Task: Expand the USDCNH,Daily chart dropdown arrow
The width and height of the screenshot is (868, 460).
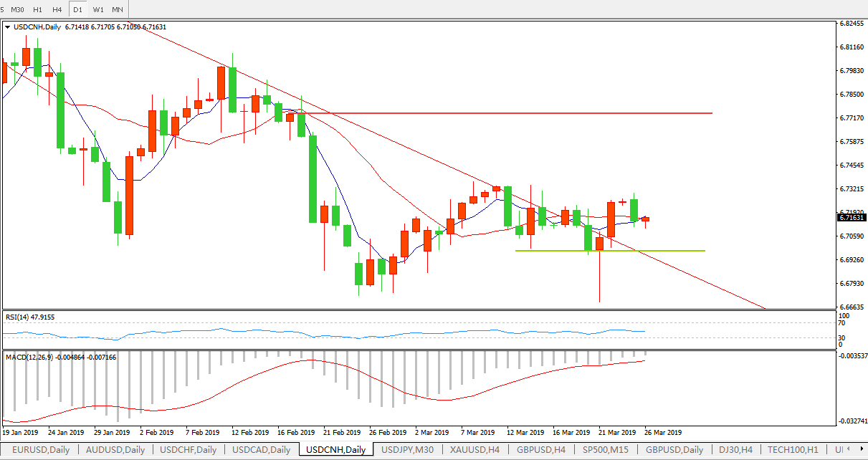Action: pyautogui.click(x=8, y=27)
